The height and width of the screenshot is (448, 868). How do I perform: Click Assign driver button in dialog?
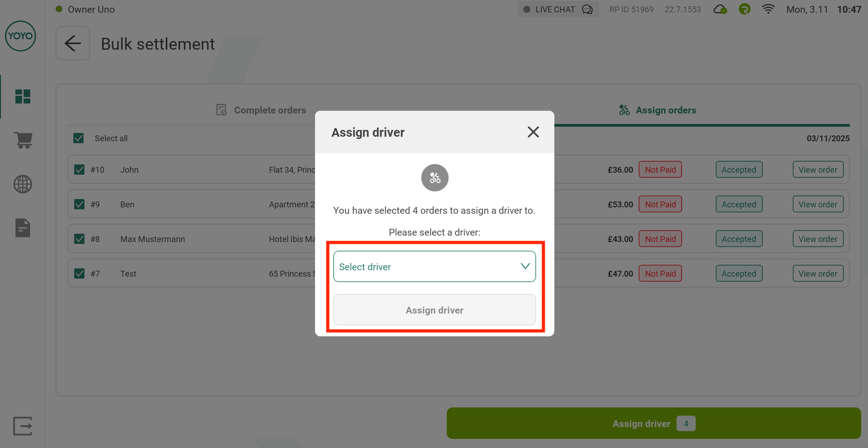click(434, 310)
